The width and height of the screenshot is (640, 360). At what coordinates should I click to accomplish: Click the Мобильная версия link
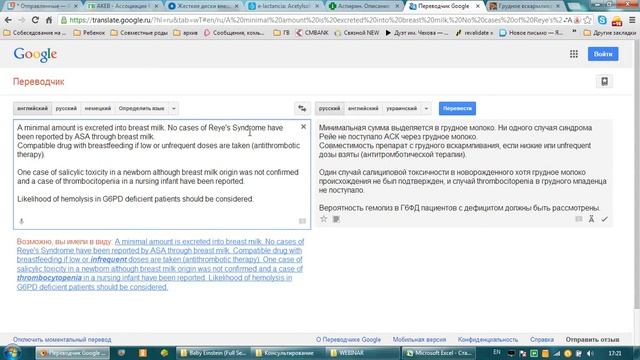[x=419, y=340]
